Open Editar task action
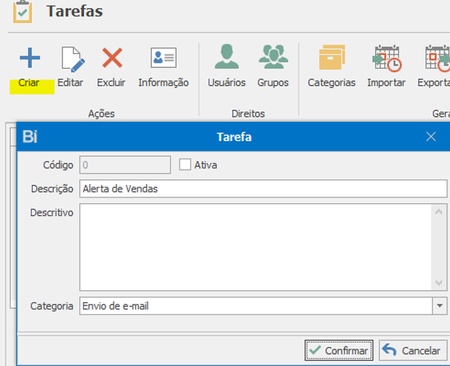This screenshot has height=366, width=450. tap(71, 67)
